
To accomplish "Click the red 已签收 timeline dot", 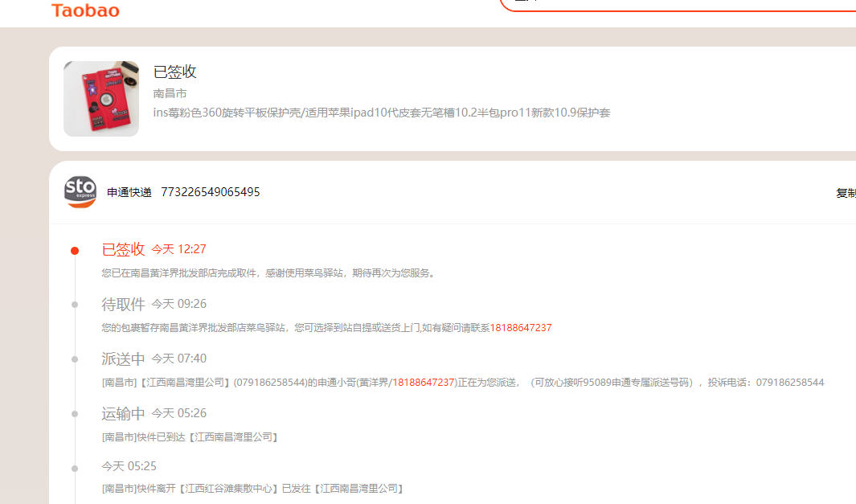I will pos(75,251).
